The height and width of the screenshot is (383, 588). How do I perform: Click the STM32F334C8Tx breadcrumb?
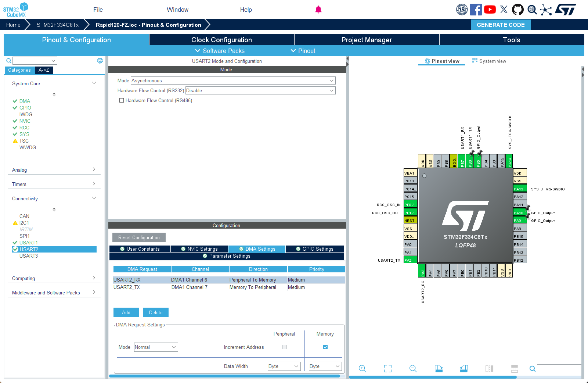(x=58, y=25)
